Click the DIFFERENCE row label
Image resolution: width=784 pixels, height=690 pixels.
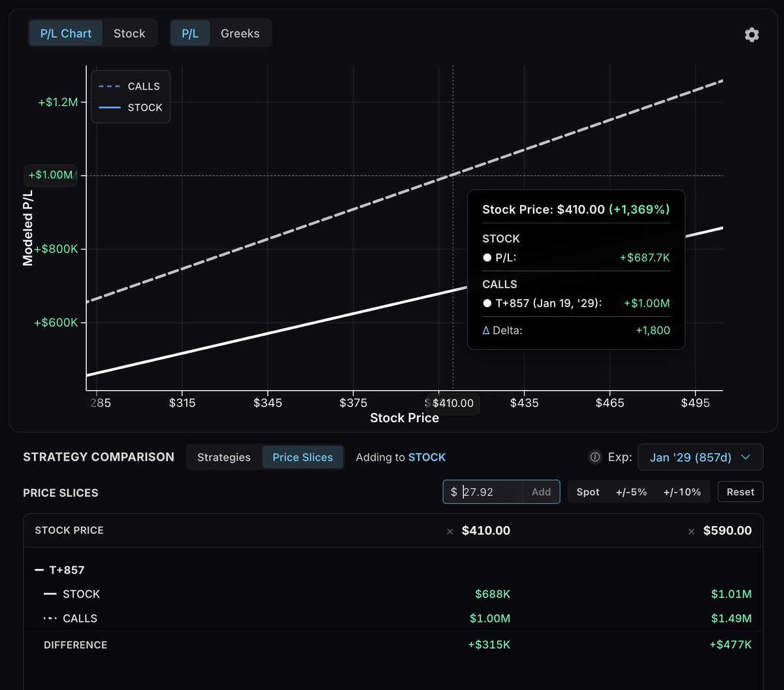[75, 645]
